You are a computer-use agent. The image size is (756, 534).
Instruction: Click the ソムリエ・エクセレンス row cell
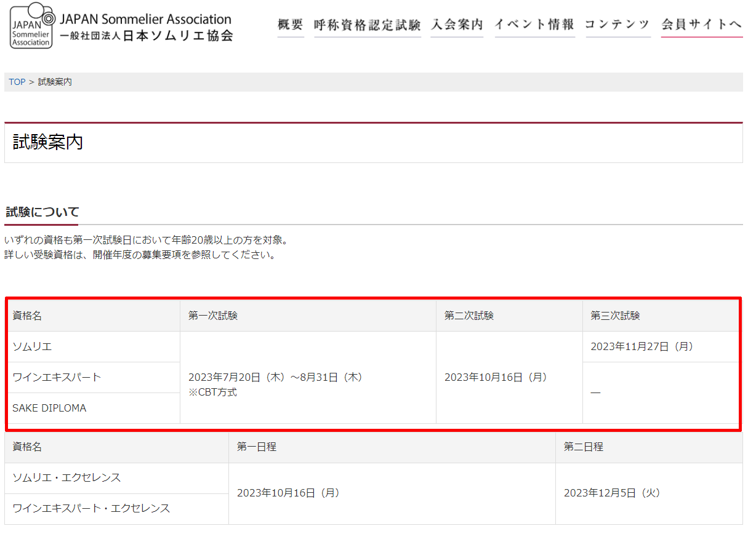[116, 478]
